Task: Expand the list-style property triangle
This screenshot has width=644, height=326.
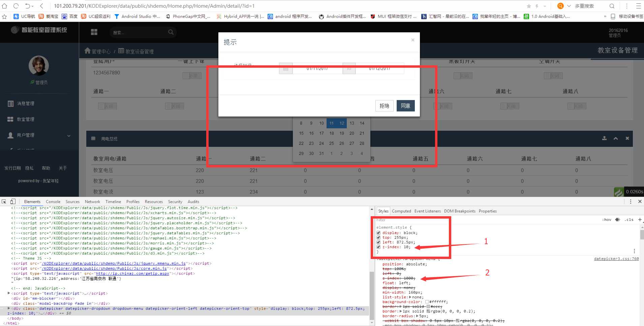Action: tap(410, 297)
